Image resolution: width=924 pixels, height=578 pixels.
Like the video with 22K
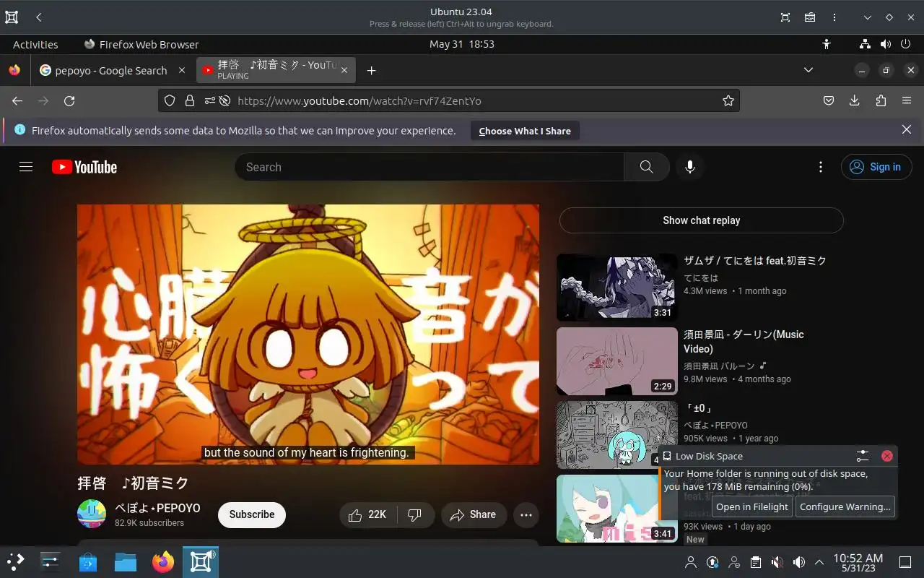[x=367, y=514]
